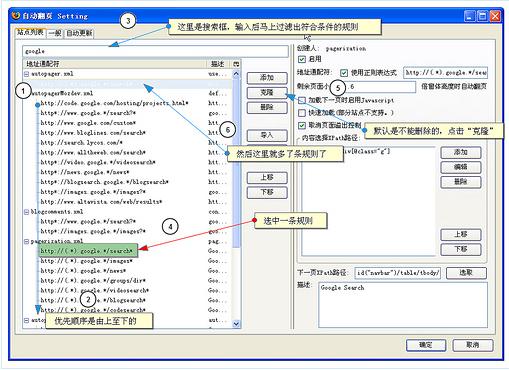Viewport: 509px width, 370px height.
Task: Click the 地址通配符 URL pattern field
Action: tap(445, 73)
